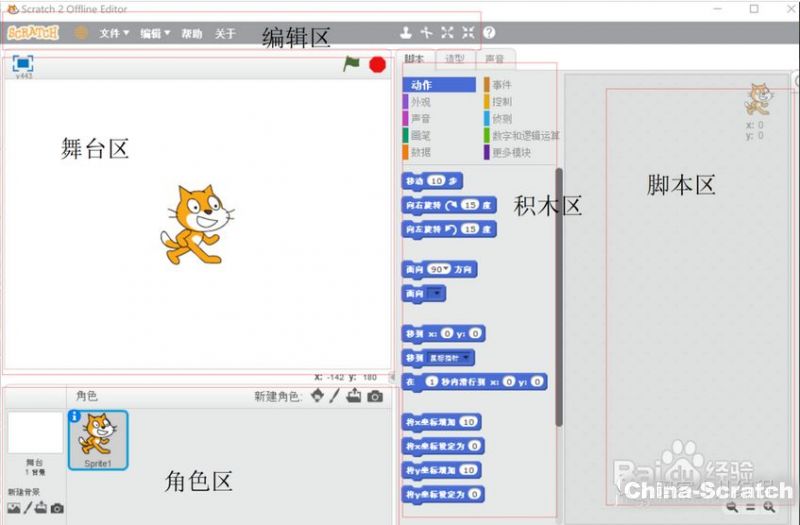Zoom out the scripts area

tap(733, 508)
